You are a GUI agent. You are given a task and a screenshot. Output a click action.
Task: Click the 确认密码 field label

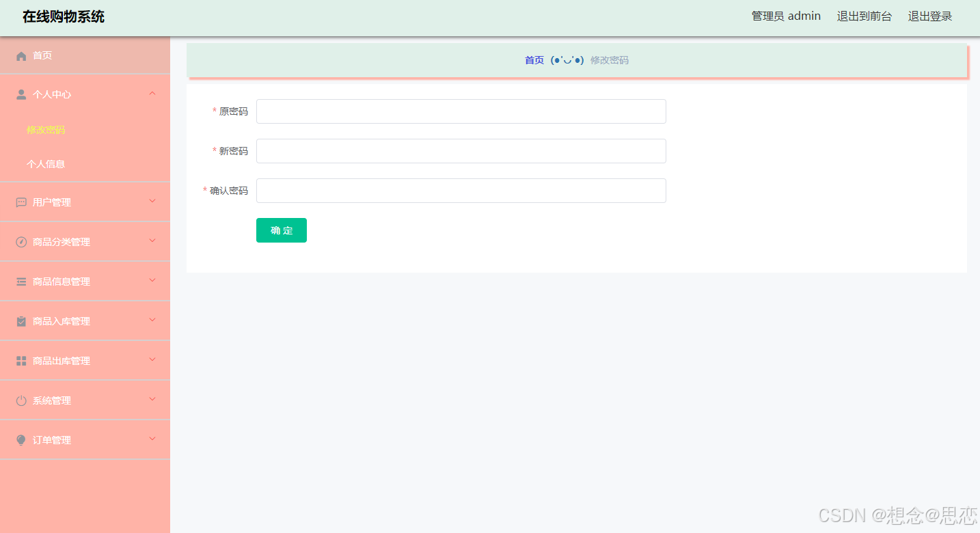pyautogui.click(x=229, y=191)
